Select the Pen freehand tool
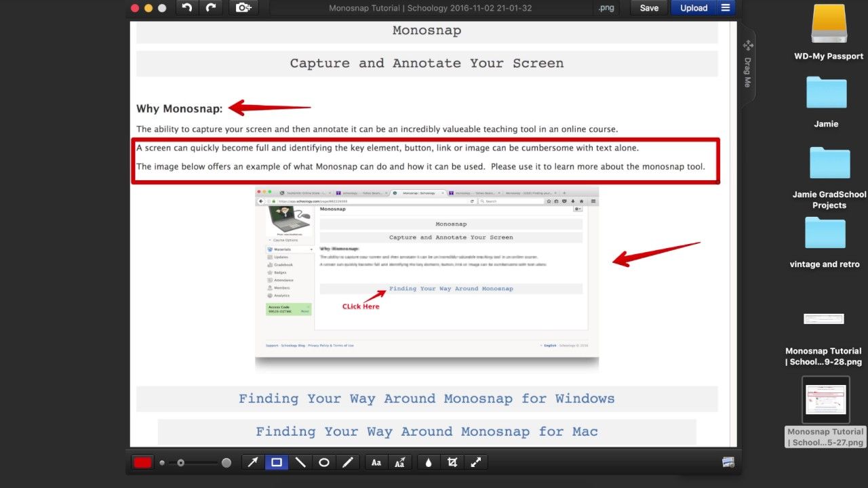The image size is (868, 488). point(348,463)
